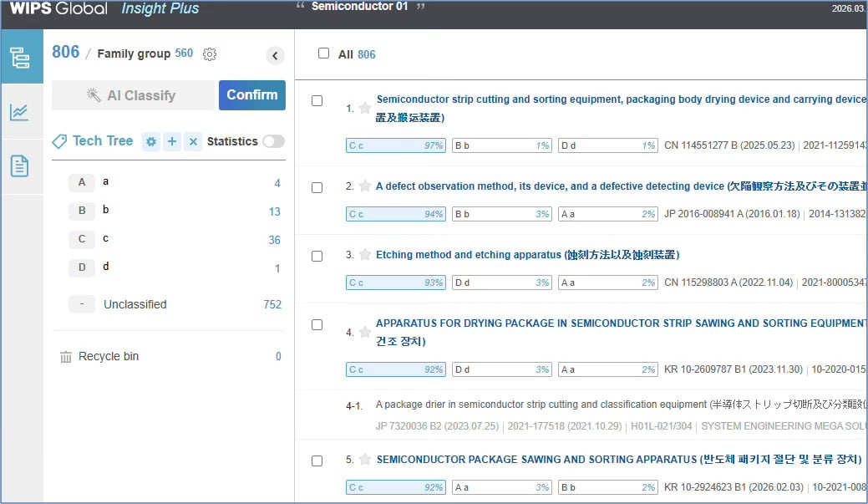Click the AI Classify button
The image size is (868, 504).
pyautogui.click(x=133, y=95)
